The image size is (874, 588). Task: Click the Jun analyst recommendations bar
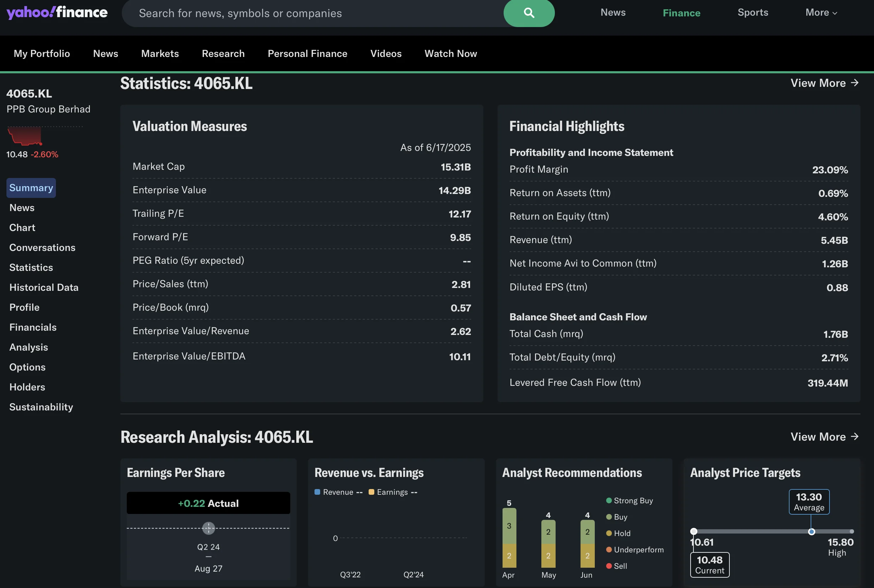587,544
